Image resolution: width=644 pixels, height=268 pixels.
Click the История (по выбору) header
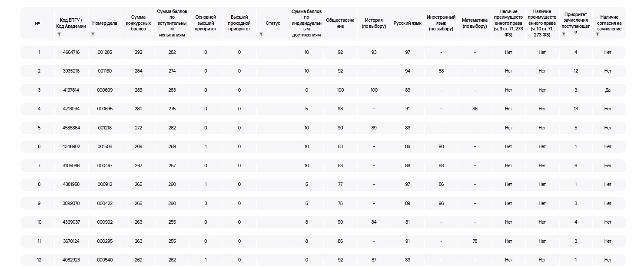[374, 23]
